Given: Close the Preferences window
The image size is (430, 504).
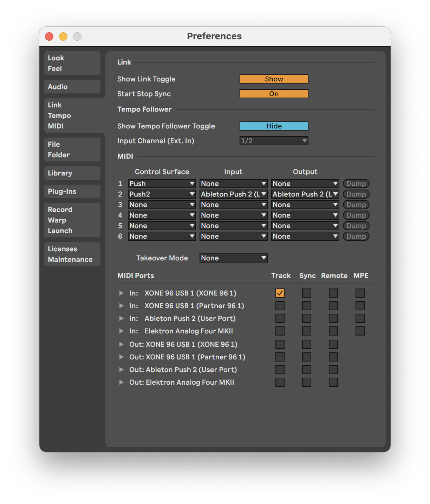Looking at the screenshot, I should 49,37.
